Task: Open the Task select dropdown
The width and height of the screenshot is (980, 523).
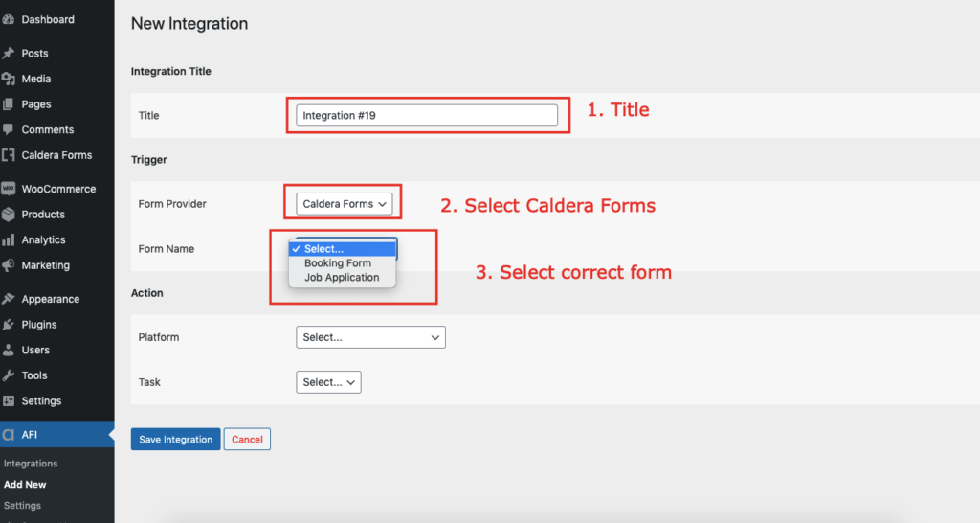Action: tap(329, 382)
